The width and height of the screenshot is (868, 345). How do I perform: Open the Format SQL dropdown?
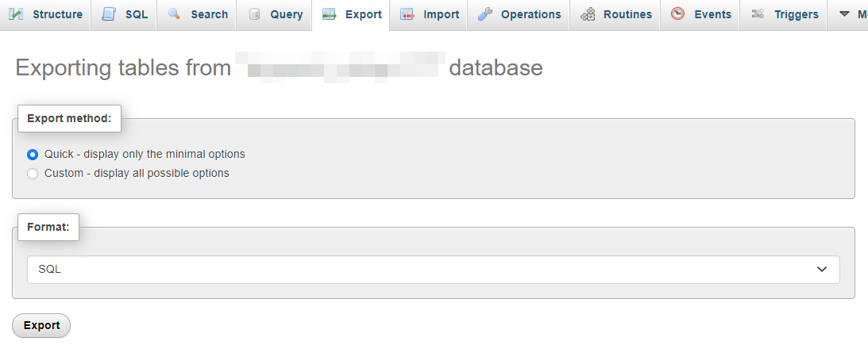pyautogui.click(x=434, y=269)
